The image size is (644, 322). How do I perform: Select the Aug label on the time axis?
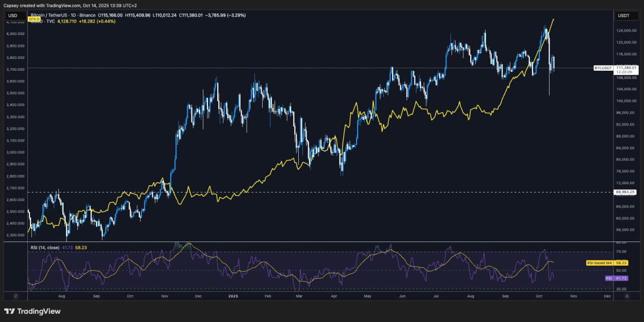[x=62, y=297]
